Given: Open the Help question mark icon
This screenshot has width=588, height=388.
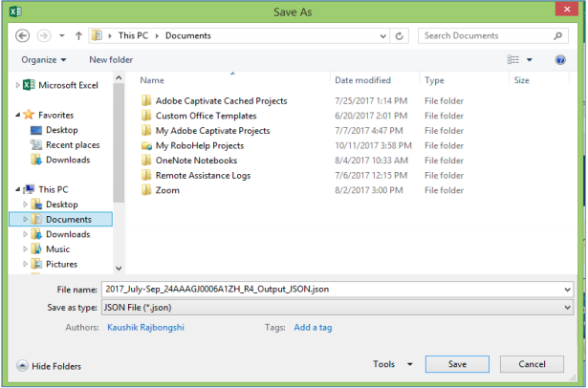Looking at the screenshot, I should [560, 59].
